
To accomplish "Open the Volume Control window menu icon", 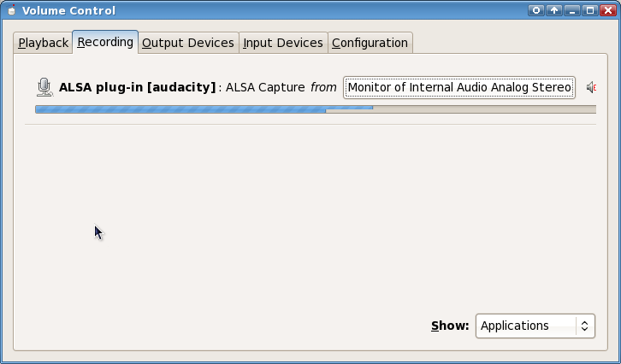I will tap(11, 10).
